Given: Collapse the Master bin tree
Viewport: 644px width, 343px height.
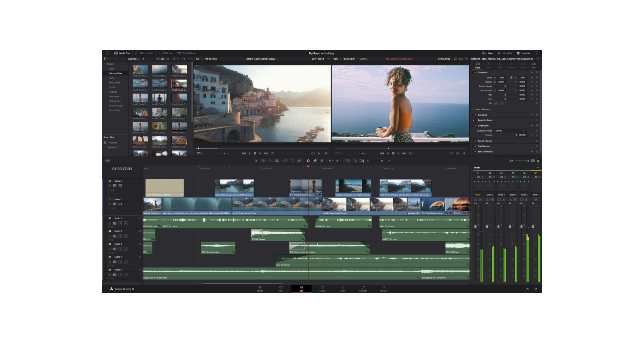Looking at the screenshot, I should tap(104, 64).
